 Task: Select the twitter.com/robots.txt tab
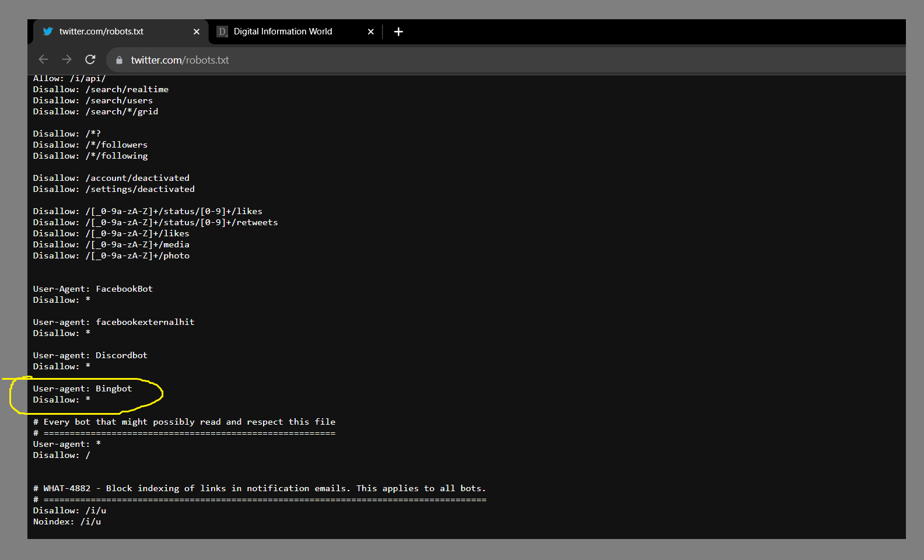[120, 32]
